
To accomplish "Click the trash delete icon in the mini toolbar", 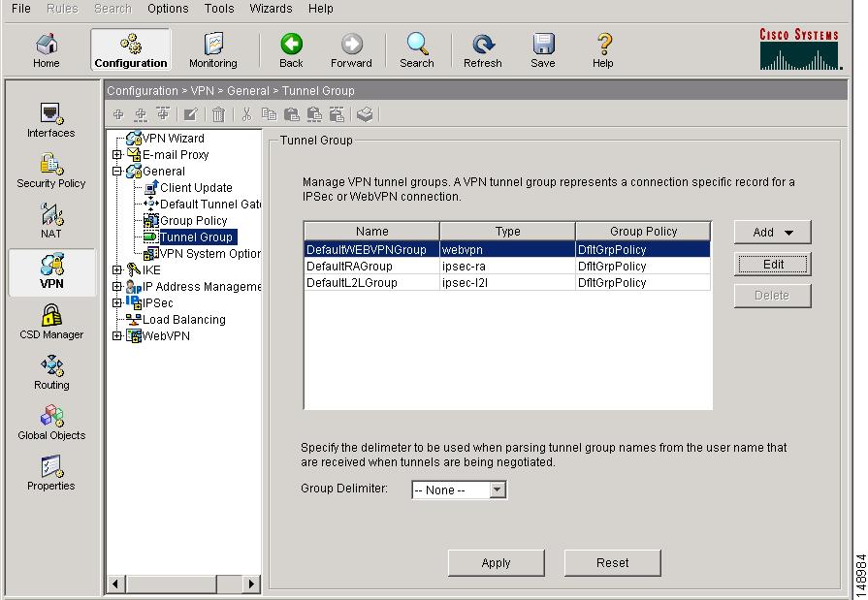I will click(x=219, y=113).
